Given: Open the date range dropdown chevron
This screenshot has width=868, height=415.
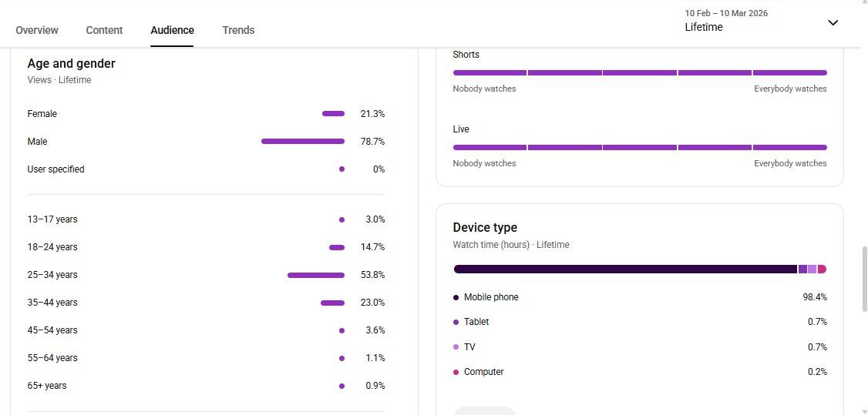Looking at the screenshot, I should [x=833, y=22].
